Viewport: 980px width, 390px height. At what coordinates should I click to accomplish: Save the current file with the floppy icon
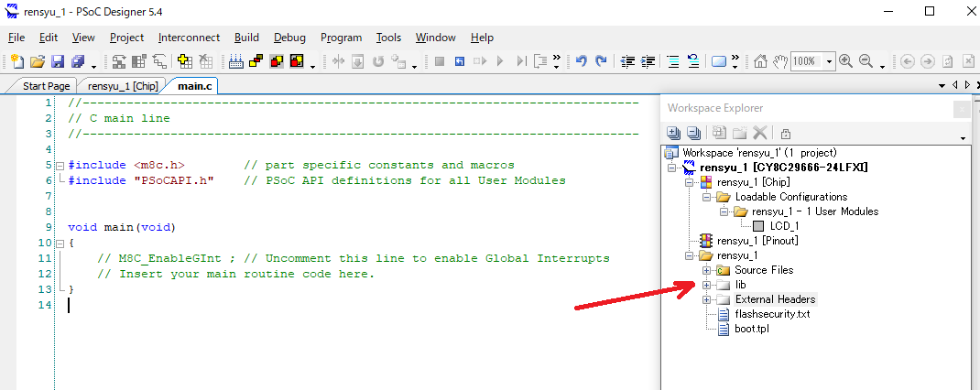58,61
